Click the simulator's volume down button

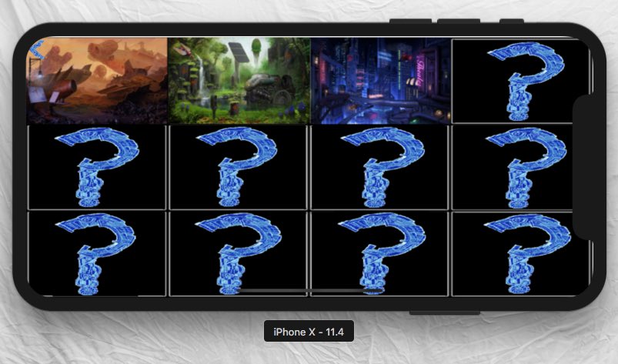410,21
